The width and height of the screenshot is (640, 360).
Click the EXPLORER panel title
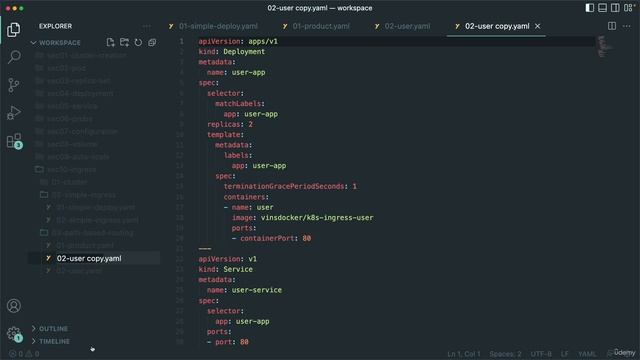click(x=56, y=26)
